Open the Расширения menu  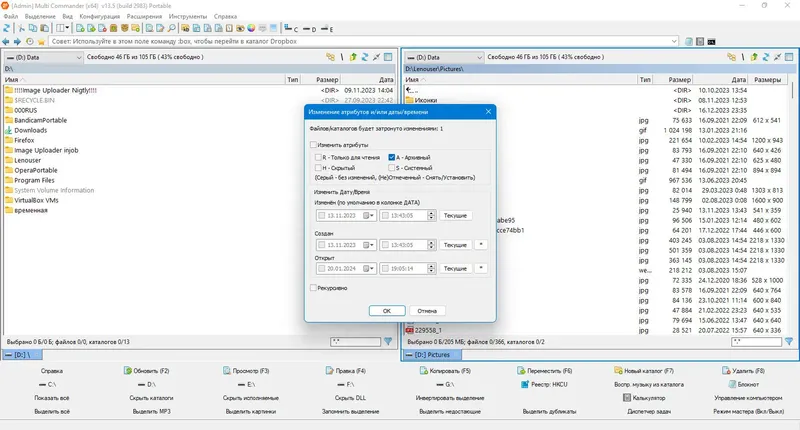tap(144, 16)
